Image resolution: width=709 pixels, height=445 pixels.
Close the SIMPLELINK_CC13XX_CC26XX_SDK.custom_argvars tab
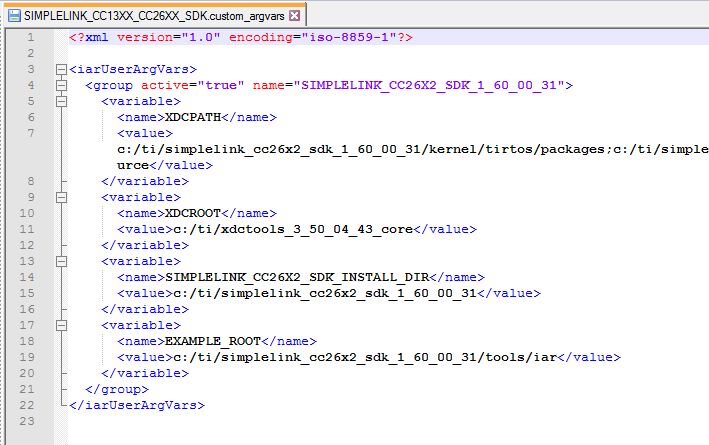click(293, 17)
